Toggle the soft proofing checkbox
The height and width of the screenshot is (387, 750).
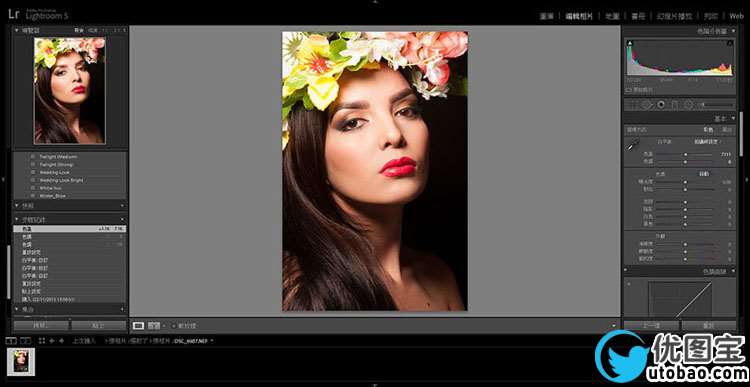(175, 326)
